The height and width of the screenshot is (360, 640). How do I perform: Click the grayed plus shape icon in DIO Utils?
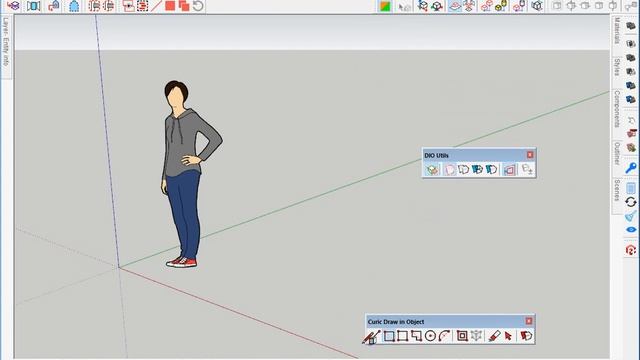(527, 169)
